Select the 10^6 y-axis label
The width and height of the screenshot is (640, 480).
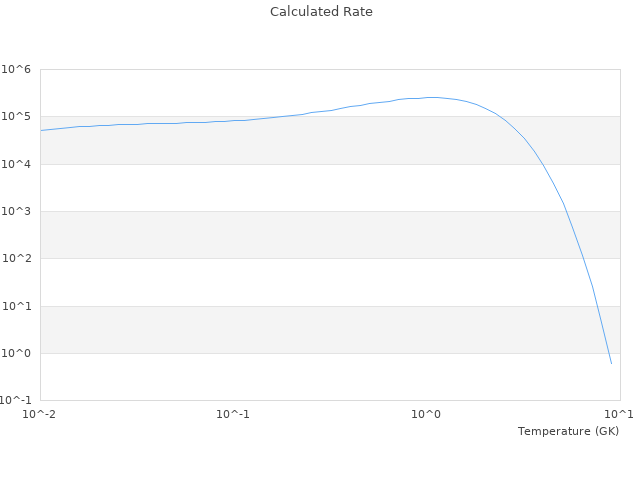click(x=16, y=69)
